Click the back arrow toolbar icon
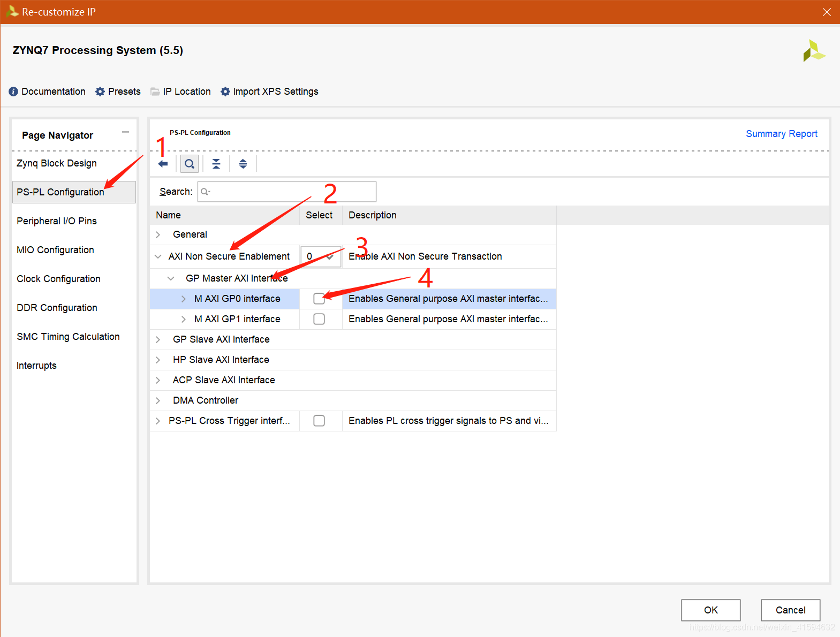Image resolution: width=840 pixels, height=637 pixels. click(x=163, y=164)
